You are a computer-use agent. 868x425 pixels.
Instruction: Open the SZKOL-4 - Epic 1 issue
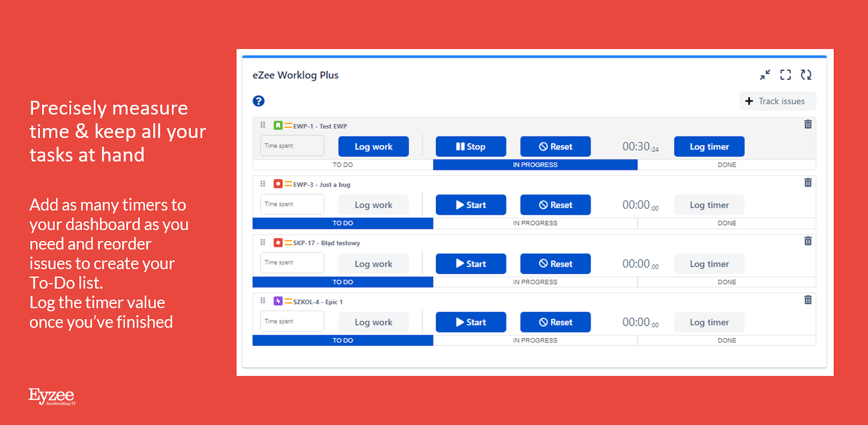pos(318,302)
